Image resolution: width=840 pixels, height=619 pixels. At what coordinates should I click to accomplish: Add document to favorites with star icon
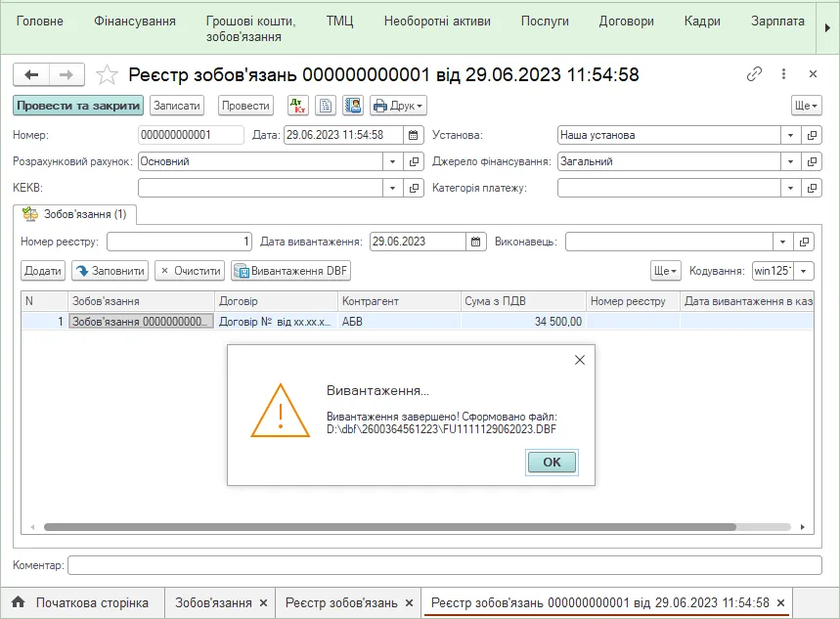[107, 74]
